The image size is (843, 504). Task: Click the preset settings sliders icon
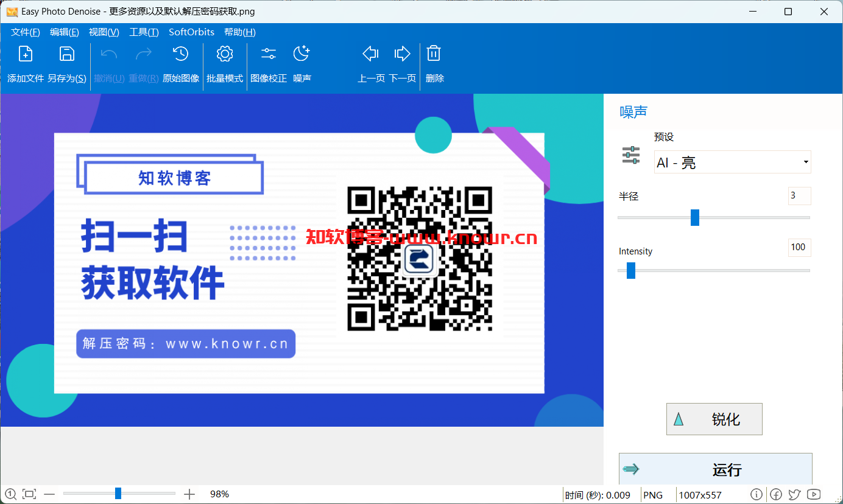[x=631, y=155]
